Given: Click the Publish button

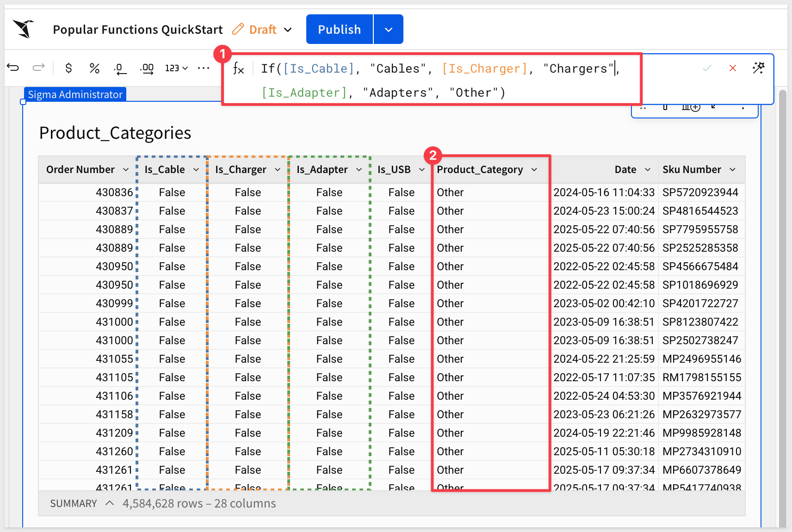Looking at the screenshot, I should (x=339, y=30).
